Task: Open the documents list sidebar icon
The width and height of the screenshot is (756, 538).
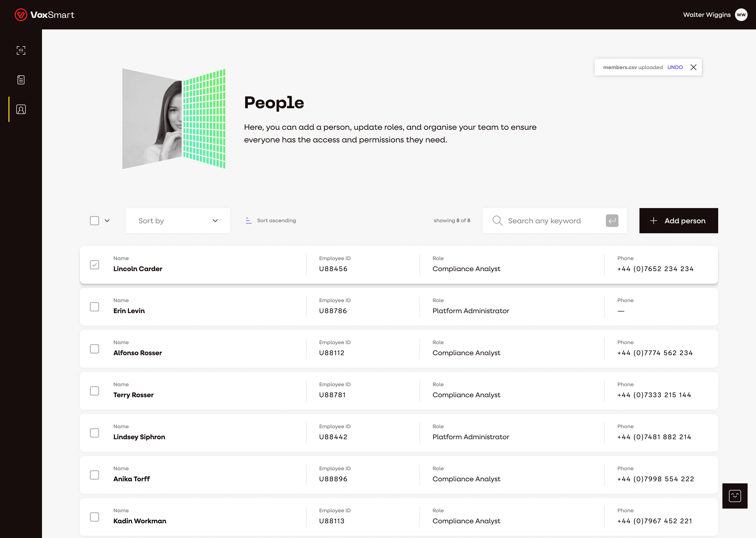Action: [x=21, y=80]
